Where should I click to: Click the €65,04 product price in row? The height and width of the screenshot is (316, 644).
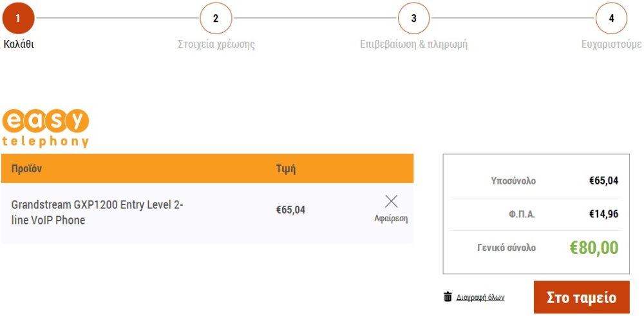[x=291, y=210]
